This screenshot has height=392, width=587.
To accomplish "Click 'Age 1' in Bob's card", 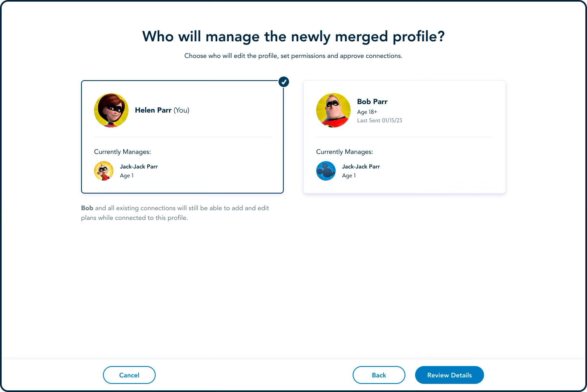I will tap(349, 175).
